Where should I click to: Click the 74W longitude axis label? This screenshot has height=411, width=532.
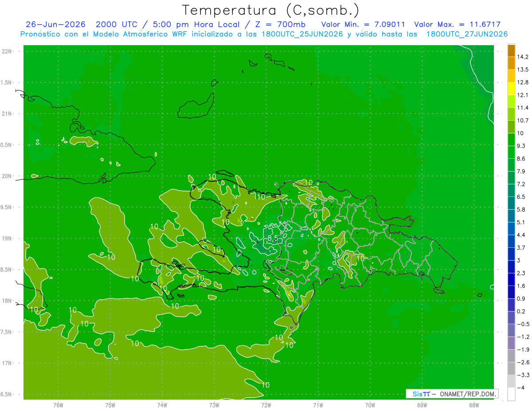[162, 405]
